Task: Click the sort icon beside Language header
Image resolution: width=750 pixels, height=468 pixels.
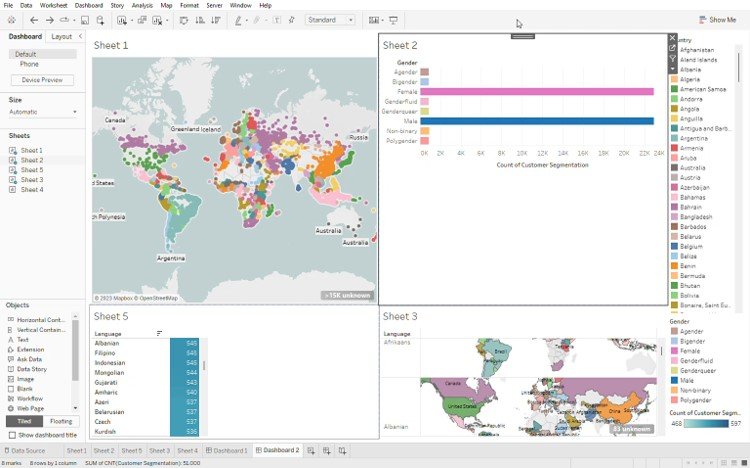Action: pos(159,333)
